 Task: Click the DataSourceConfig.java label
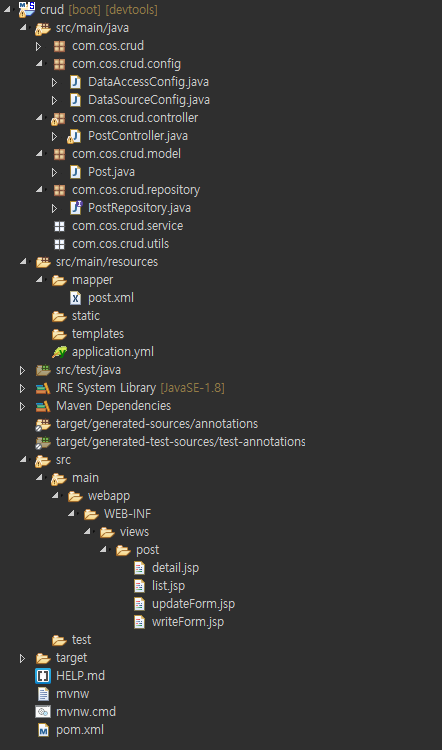pos(149,100)
